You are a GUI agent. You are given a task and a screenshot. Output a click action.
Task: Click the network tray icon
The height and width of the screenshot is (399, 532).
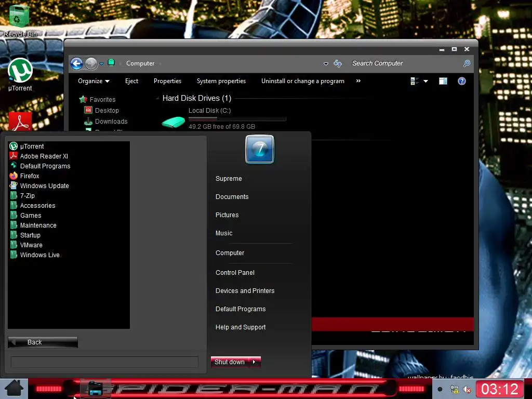(454, 390)
